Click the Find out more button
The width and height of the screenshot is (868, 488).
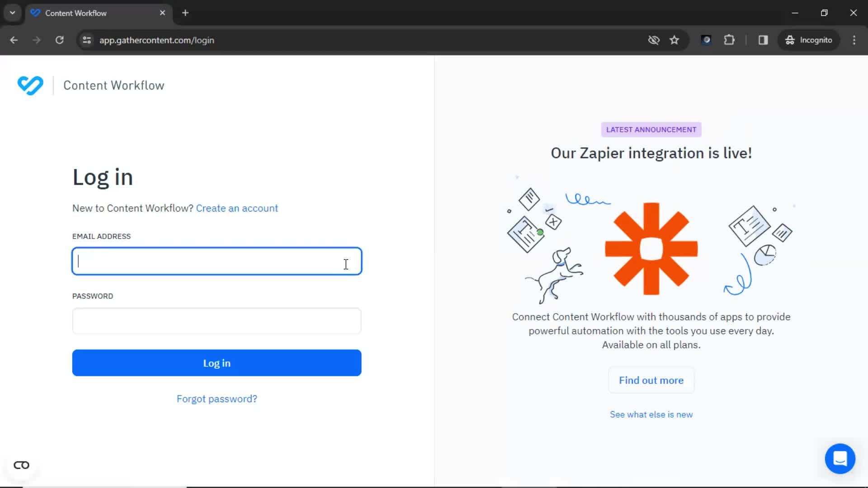(651, 380)
